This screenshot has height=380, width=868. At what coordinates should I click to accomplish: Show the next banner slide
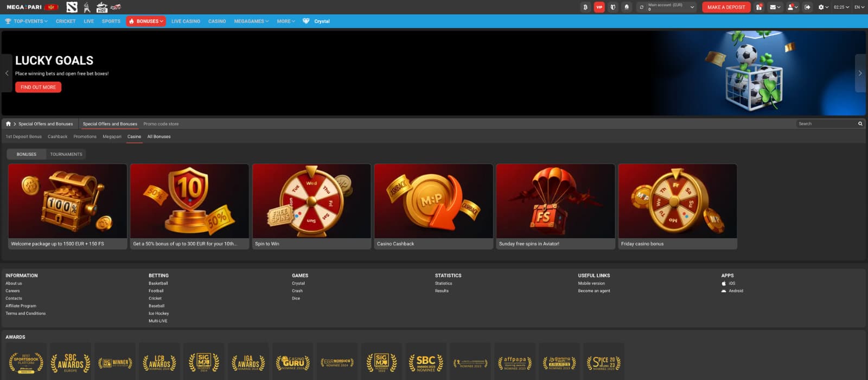(x=860, y=73)
